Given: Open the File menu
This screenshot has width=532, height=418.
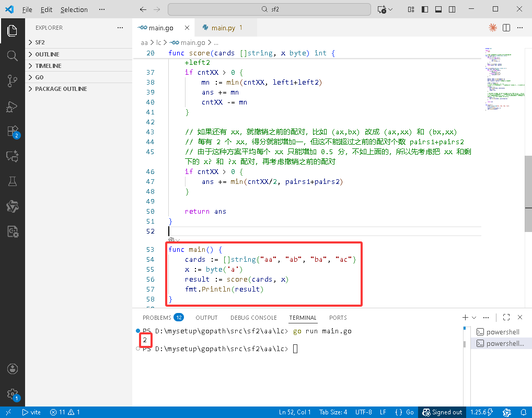Looking at the screenshot, I should point(27,9).
